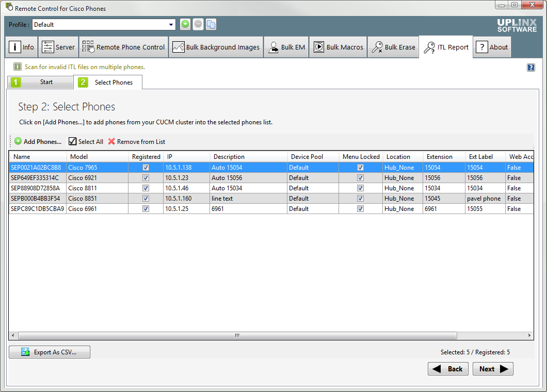Click the scroll left arrow of phone list
The image size is (547, 392).
13,335
